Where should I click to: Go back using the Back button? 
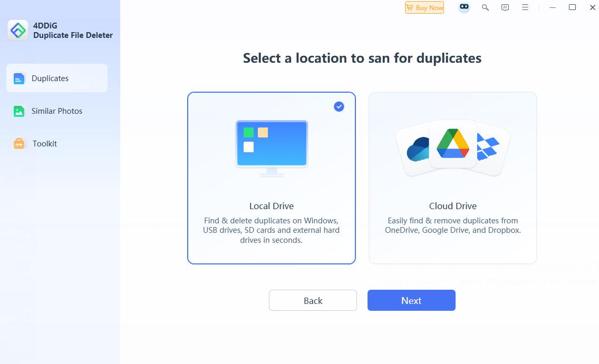pos(313,300)
